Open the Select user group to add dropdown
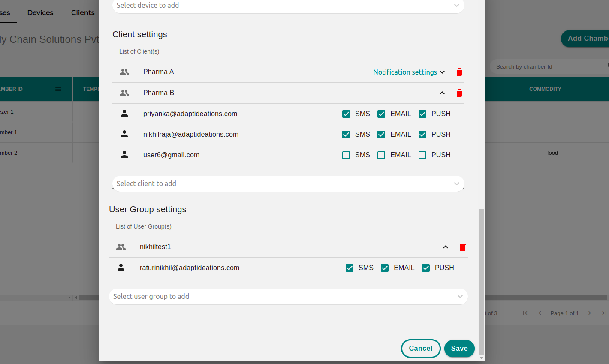609x364 pixels. 288,296
